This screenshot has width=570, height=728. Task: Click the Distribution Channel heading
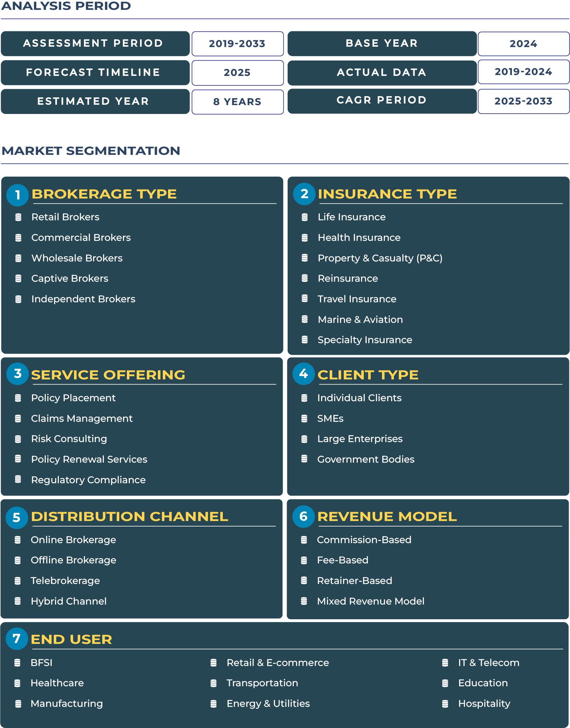(129, 516)
